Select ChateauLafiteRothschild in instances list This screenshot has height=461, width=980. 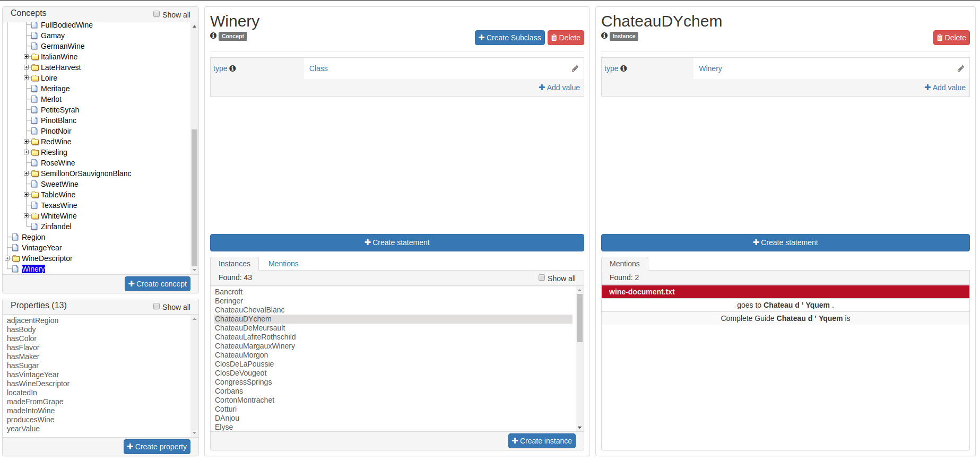pos(255,337)
